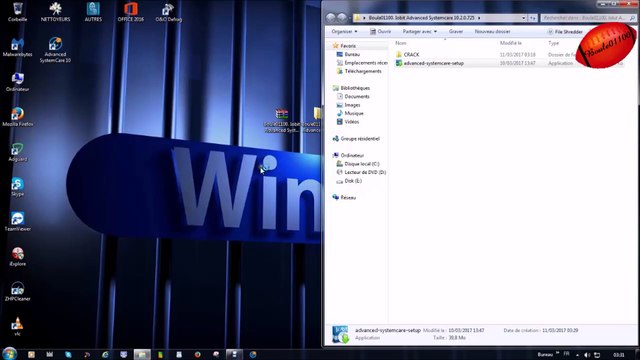
Task: Refresh the Explorer folder view
Action: (x=532, y=18)
